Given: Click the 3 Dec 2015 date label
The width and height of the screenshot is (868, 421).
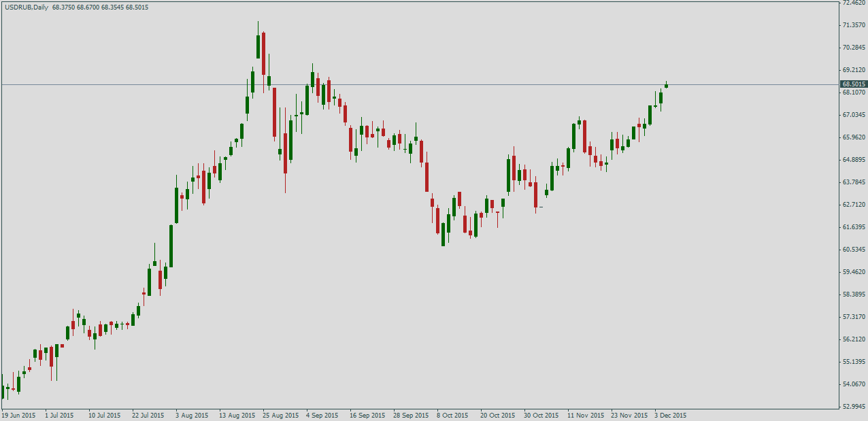Looking at the screenshot, I should (671, 415).
